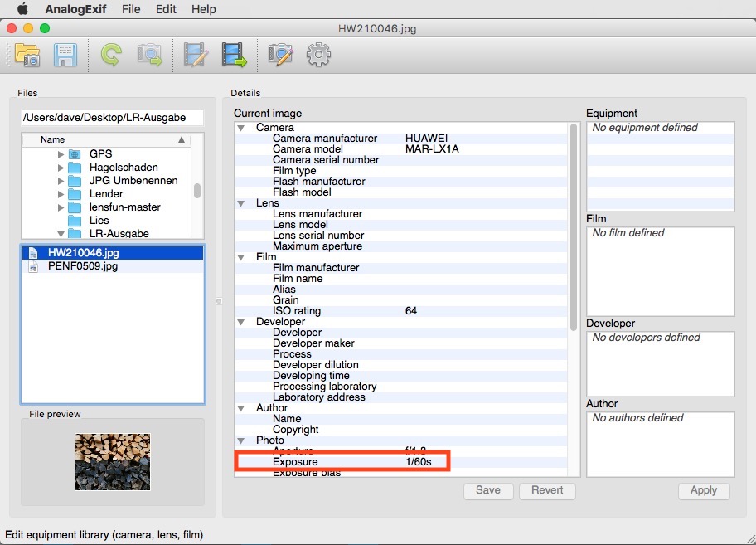The height and width of the screenshot is (545, 756).
Task: Open equipment library via camera-pencil icon
Action: point(280,56)
